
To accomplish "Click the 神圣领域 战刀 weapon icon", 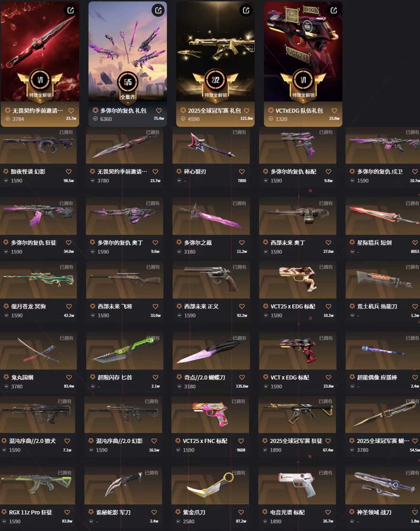I will [x=383, y=485].
